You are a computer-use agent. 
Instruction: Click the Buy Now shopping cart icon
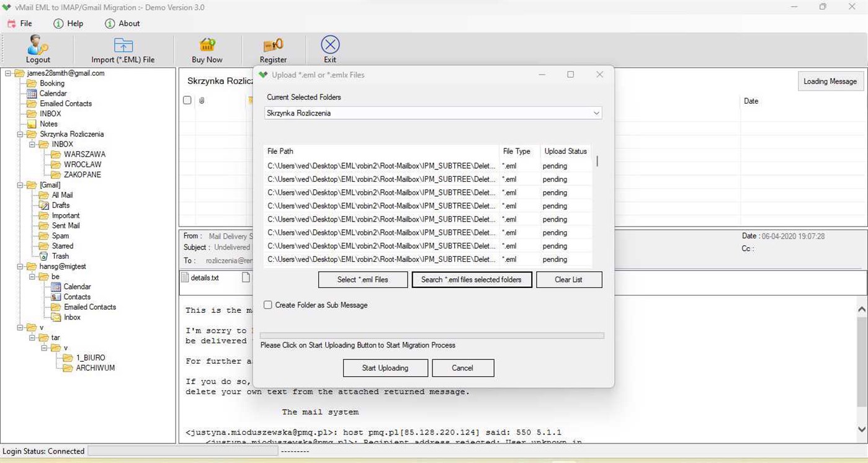(x=206, y=44)
